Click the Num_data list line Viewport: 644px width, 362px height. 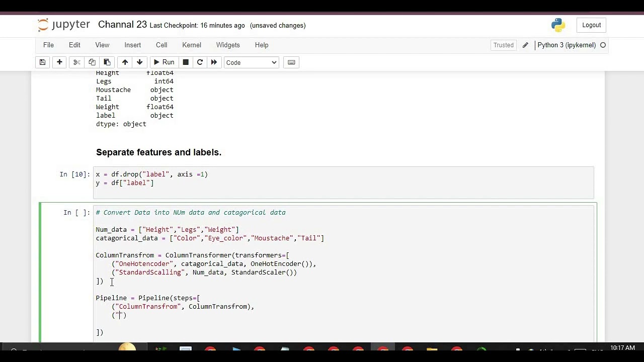[x=168, y=230]
